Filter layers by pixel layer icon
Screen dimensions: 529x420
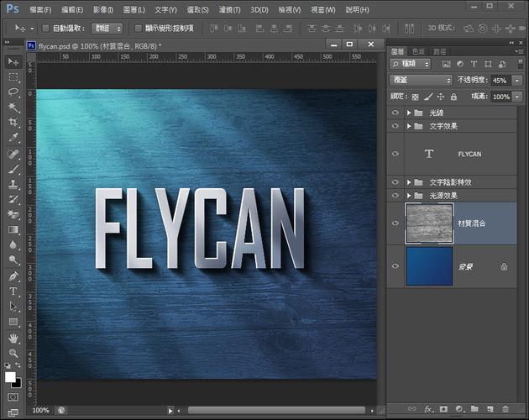pyautogui.click(x=446, y=64)
